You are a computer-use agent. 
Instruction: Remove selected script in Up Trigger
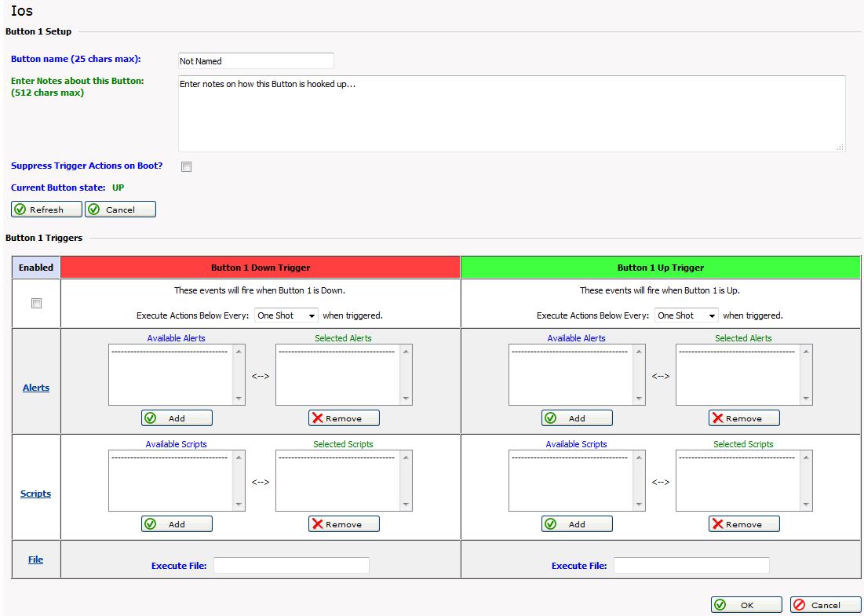[x=744, y=524]
